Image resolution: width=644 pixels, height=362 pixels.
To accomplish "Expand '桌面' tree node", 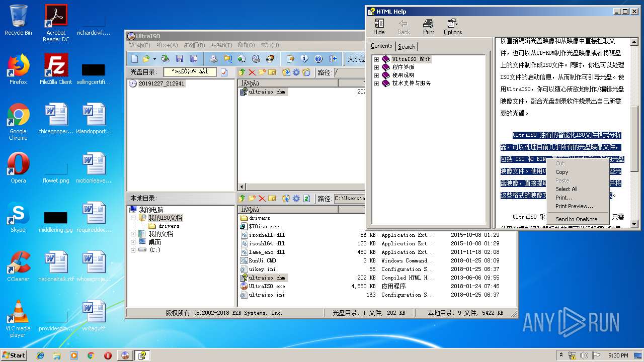I will pos(133,242).
